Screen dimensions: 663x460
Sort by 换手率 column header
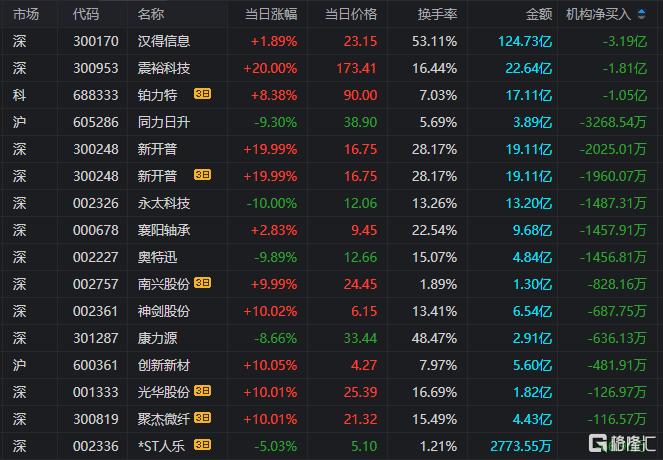(x=437, y=15)
